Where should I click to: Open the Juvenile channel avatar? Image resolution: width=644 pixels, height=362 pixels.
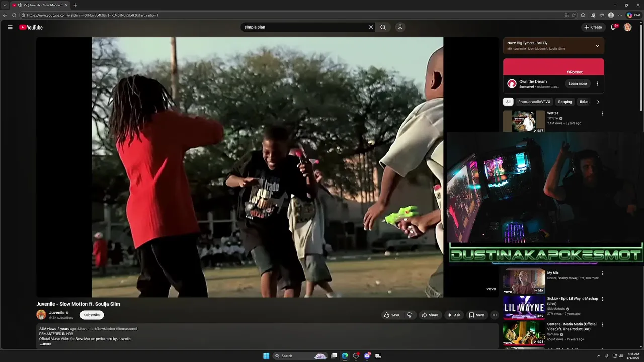click(41, 315)
